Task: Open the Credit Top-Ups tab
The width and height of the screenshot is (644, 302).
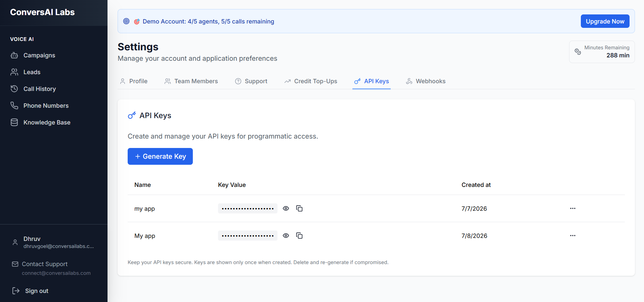Action: pos(311,81)
